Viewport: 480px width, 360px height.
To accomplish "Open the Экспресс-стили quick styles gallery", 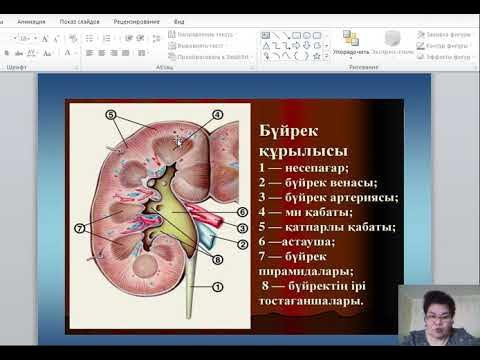I will tap(393, 43).
